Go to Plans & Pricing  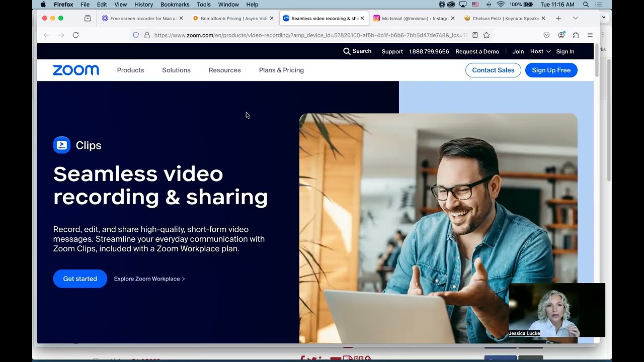[281, 70]
